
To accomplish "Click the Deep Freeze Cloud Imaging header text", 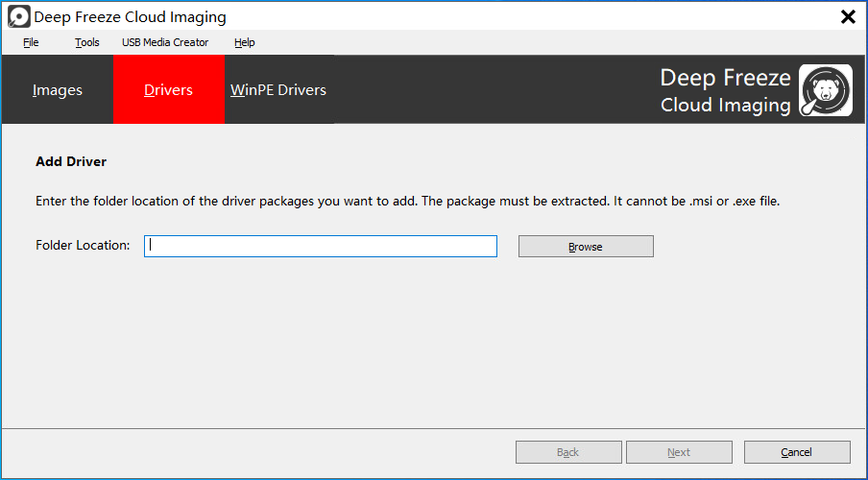I will 725,91.
